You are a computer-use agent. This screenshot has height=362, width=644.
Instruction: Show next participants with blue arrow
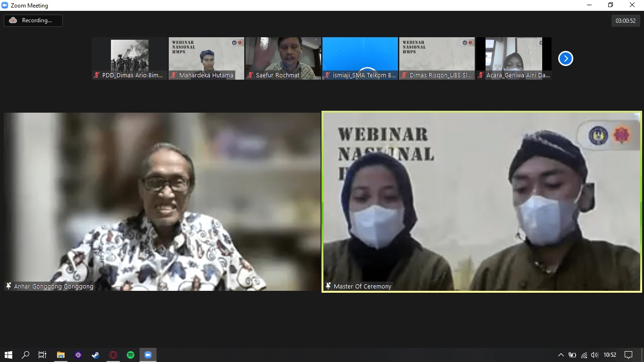565,58
